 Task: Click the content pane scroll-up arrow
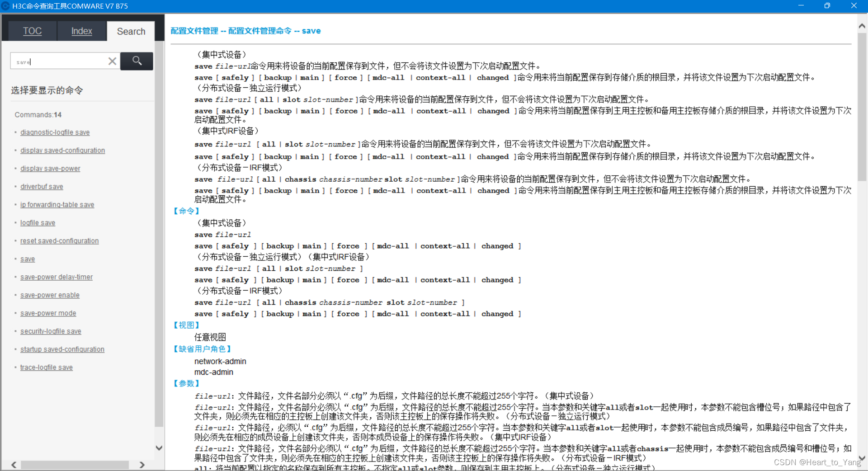(862, 26)
